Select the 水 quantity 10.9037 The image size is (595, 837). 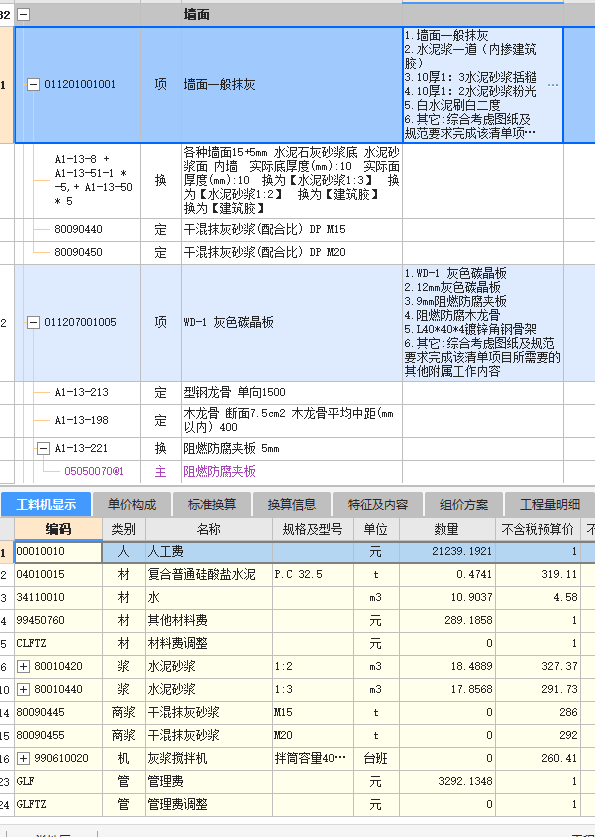point(447,597)
